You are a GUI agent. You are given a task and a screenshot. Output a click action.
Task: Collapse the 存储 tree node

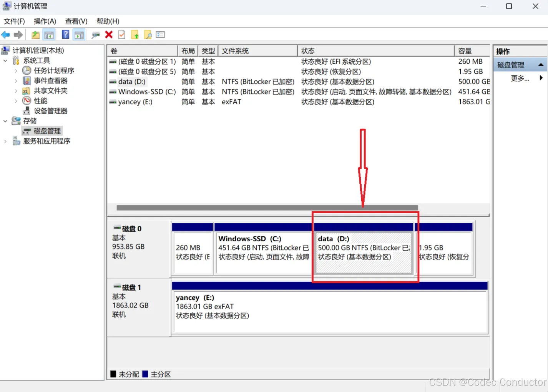tap(5, 121)
